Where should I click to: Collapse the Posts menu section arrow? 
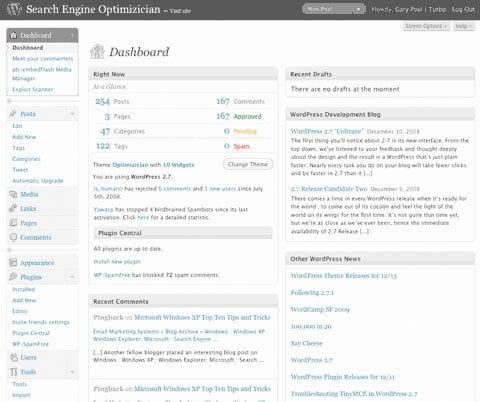pos(72,114)
